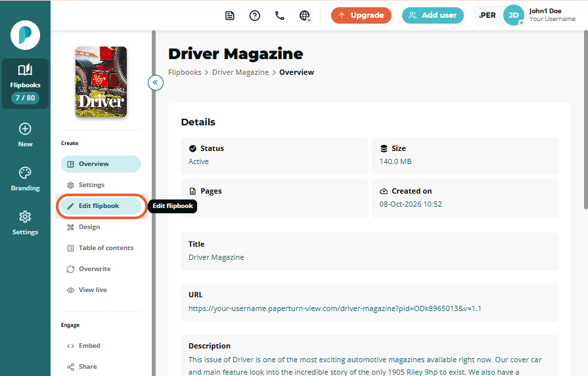The image size is (588, 376).
Task: Click the John1 Doe username text
Action: (545, 11)
